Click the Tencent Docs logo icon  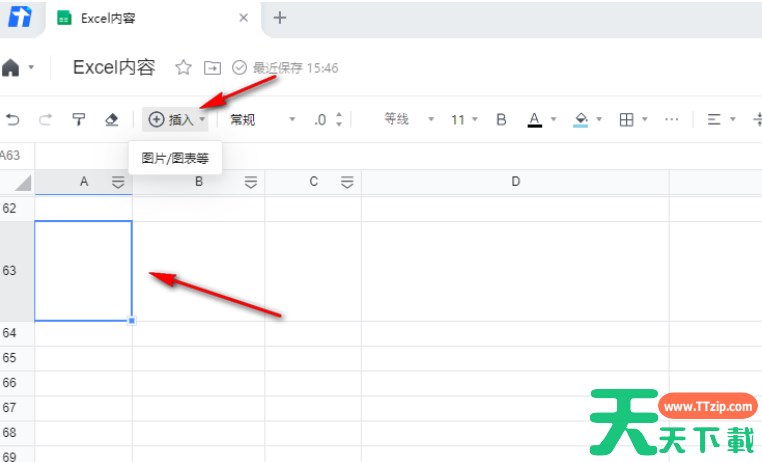[19, 17]
